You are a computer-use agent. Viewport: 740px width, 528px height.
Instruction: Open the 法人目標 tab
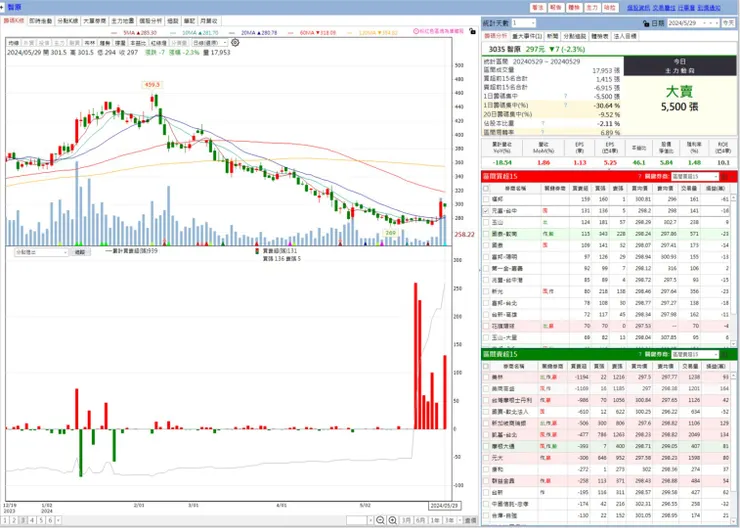(x=624, y=36)
